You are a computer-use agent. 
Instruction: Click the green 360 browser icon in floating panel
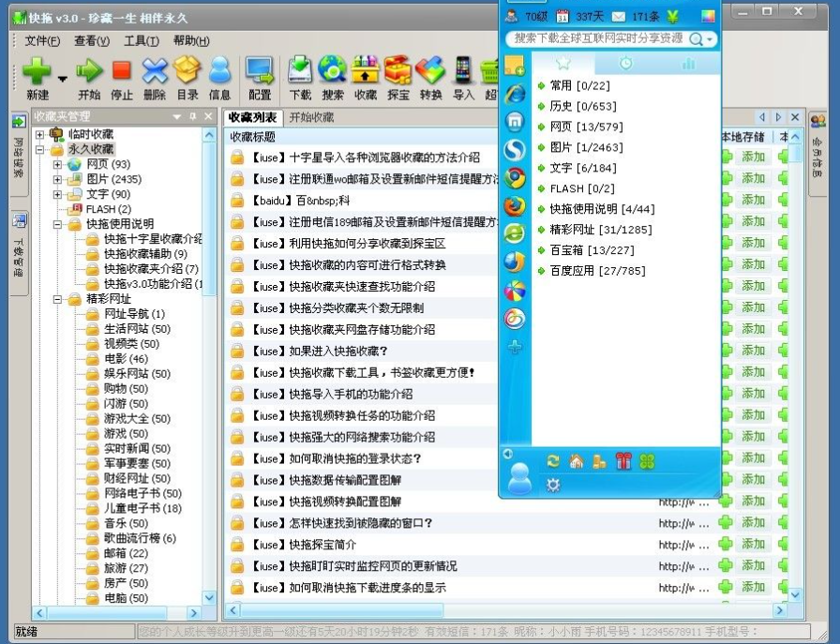515,233
